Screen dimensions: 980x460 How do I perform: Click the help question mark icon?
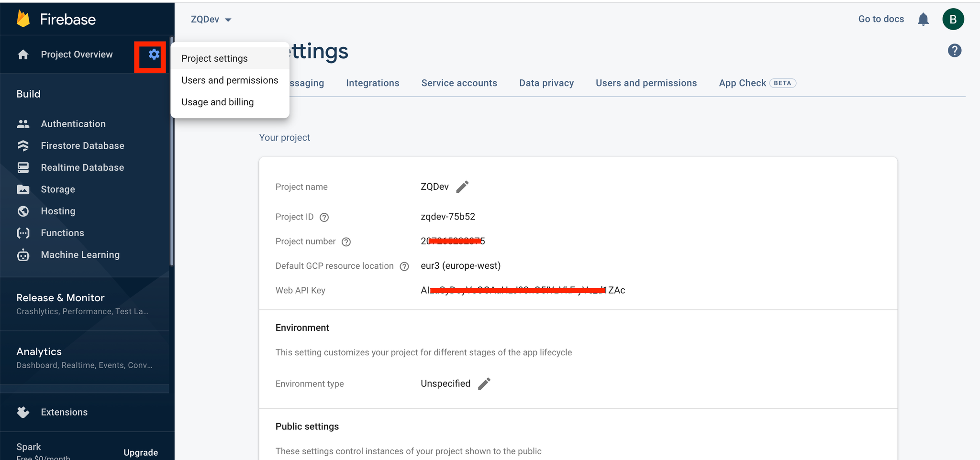tap(955, 51)
